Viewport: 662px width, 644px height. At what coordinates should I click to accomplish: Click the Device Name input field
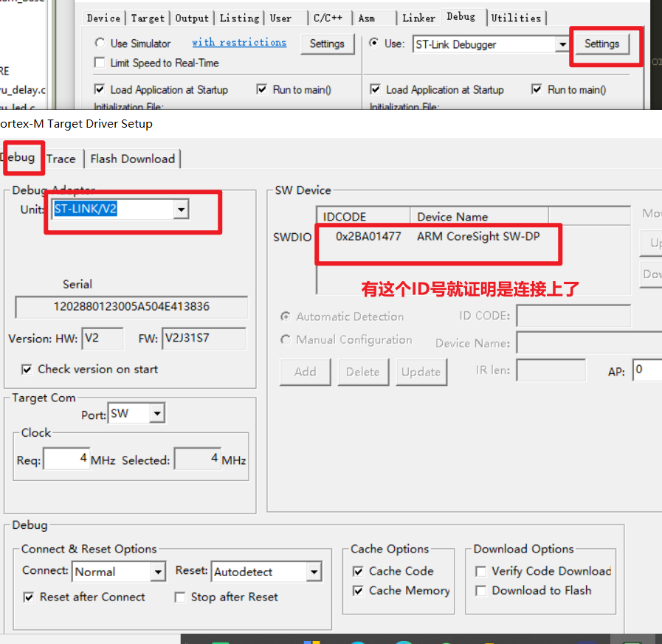590,343
